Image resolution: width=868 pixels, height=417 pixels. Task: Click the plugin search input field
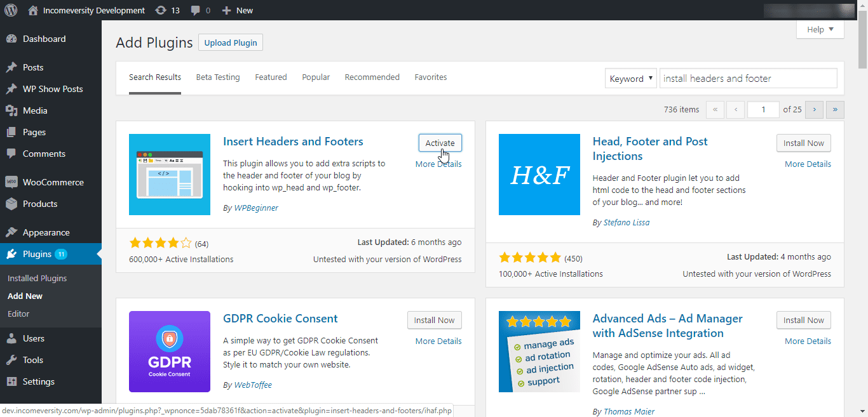[749, 79]
